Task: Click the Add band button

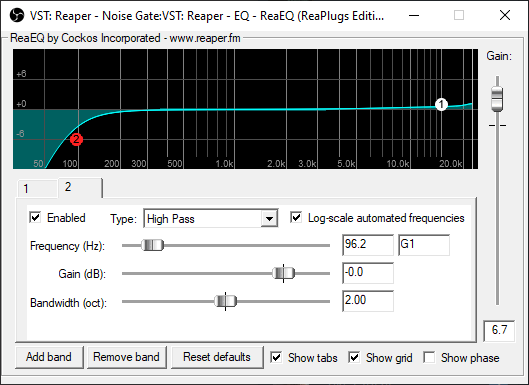Action: (49, 357)
